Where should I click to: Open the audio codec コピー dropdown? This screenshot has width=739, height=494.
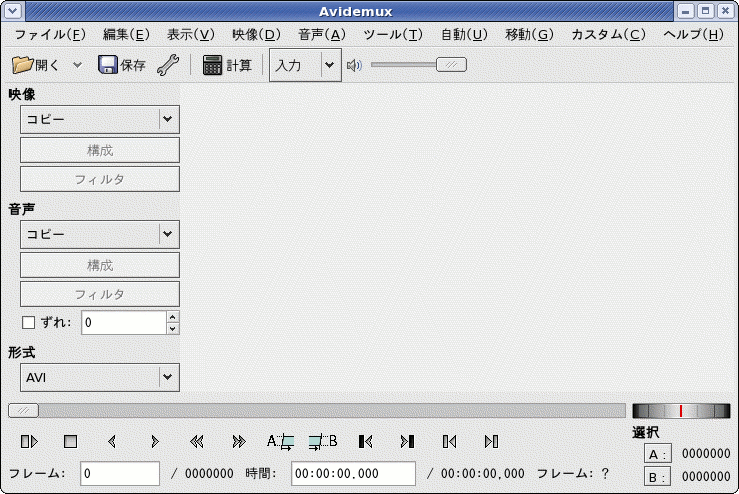100,234
